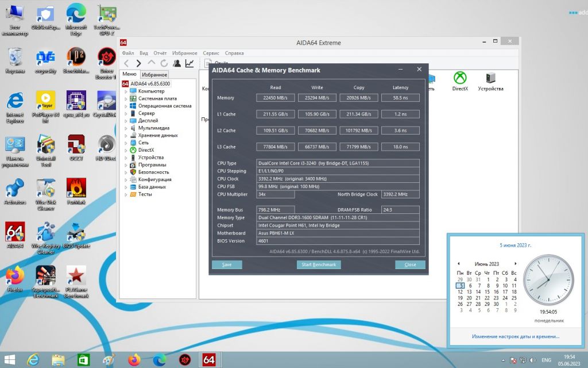Click the Windows Start button
The height and width of the screenshot is (368, 588).
(x=9, y=360)
